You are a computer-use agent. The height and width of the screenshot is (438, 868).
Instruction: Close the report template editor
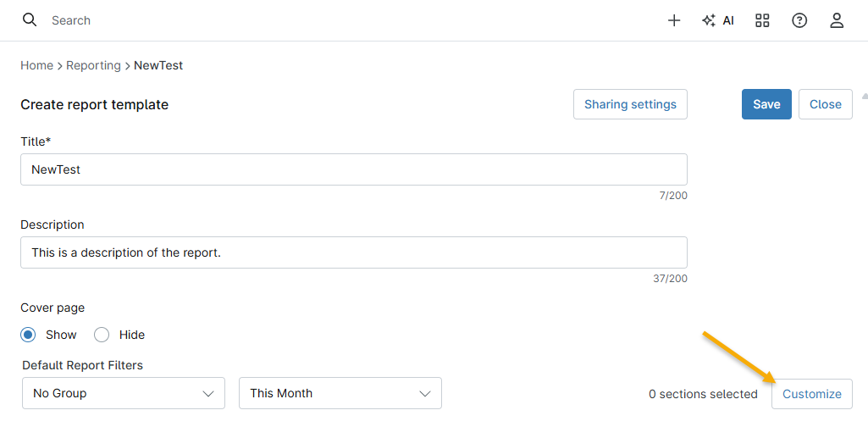click(x=825, y=104)
